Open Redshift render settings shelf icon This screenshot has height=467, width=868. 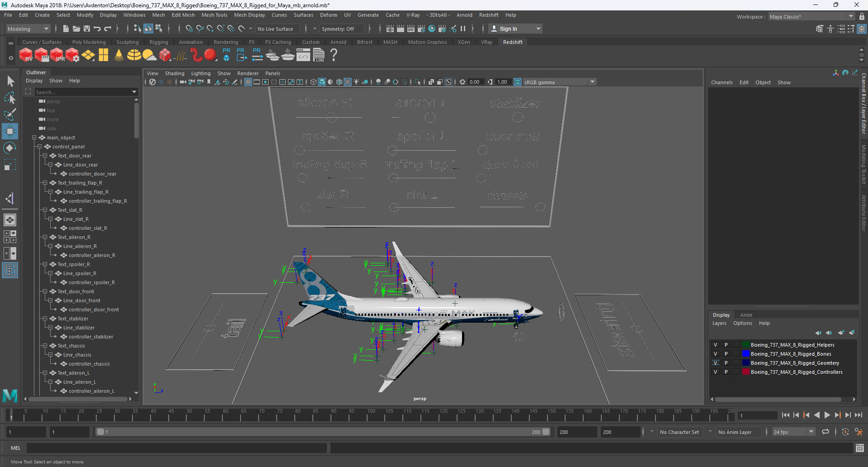click(72, 55)
